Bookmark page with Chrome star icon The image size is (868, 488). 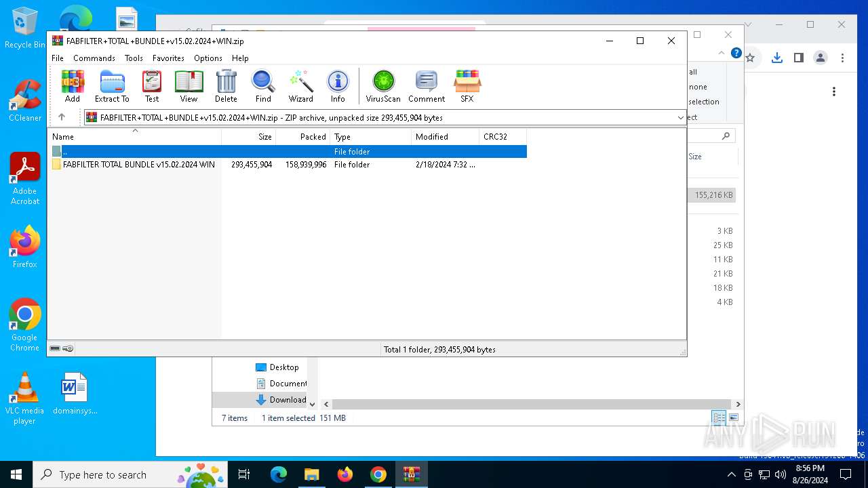[x=750, y=58]
